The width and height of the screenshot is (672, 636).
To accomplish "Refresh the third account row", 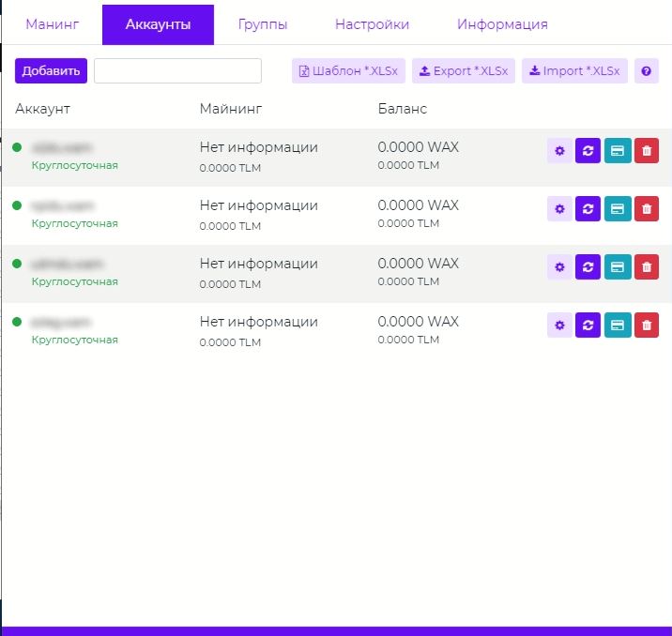I will coord(588,267).
